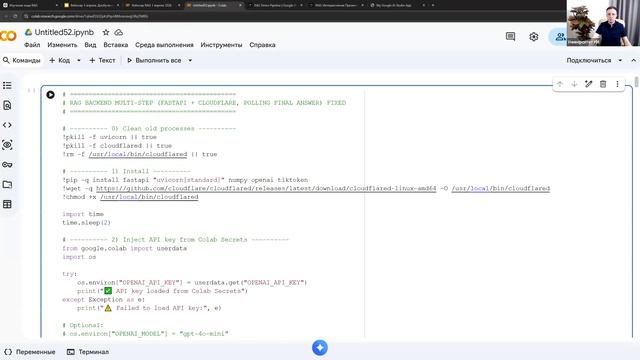The height and width of the screenshot is (360, 640).
Task: Expand the dropdown arrow next to Выполнить все
Action: (190, 60)
